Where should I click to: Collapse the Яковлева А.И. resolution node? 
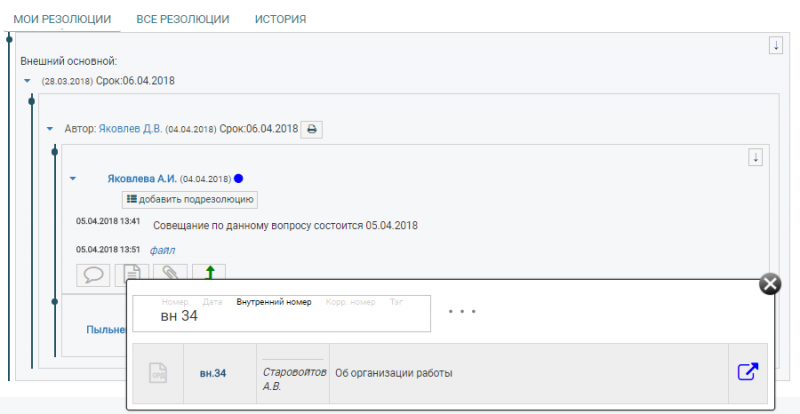point(73,179)
